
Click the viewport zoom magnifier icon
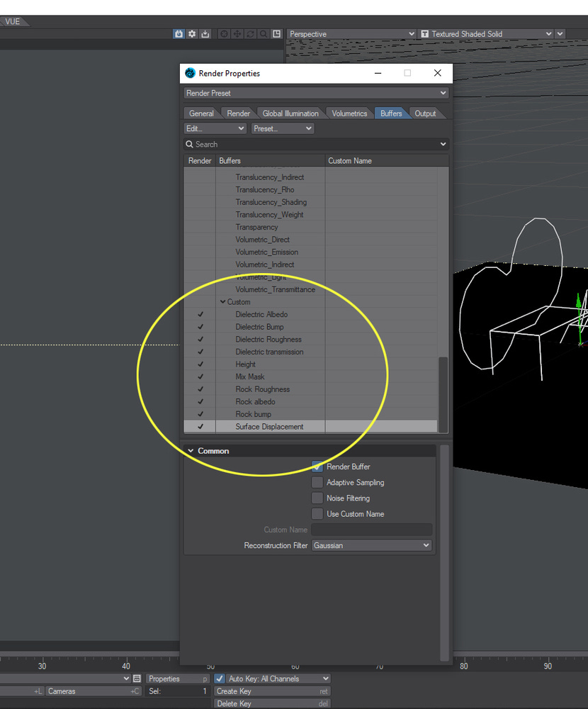click(263, 34)
